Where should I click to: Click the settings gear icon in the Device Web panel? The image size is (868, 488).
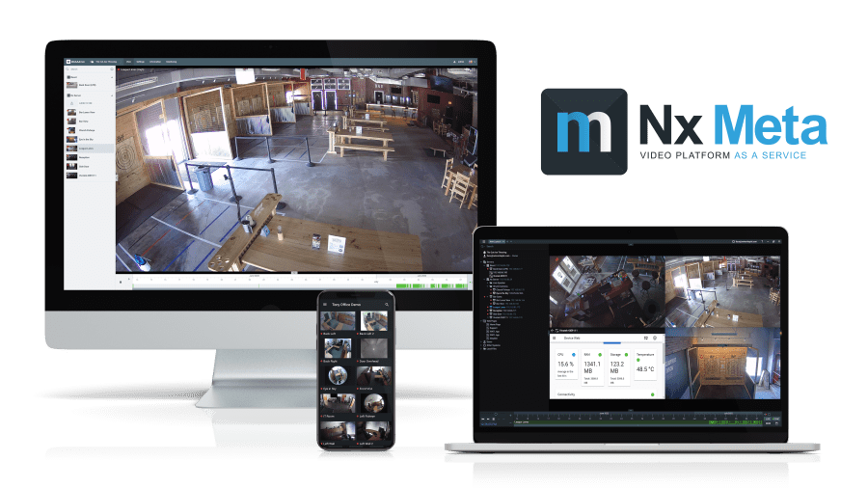(655, 339)
